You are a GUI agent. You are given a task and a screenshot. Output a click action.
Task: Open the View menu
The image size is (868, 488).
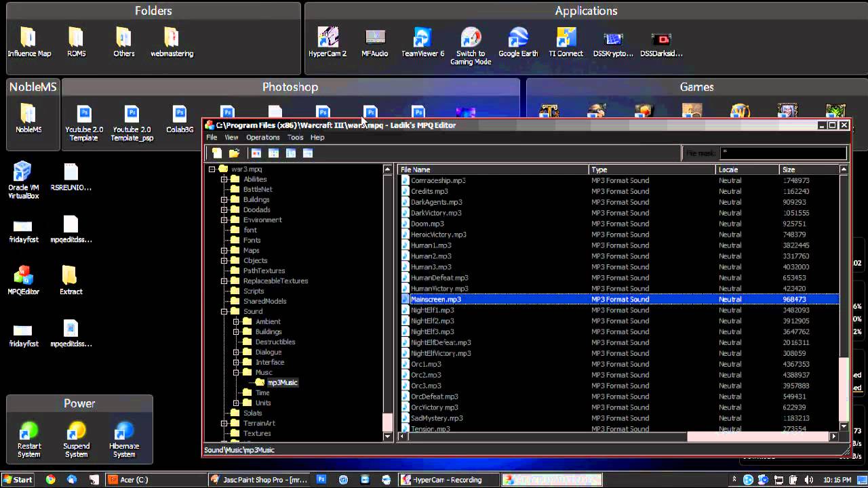pyautogui.click(x=231, y=138)
